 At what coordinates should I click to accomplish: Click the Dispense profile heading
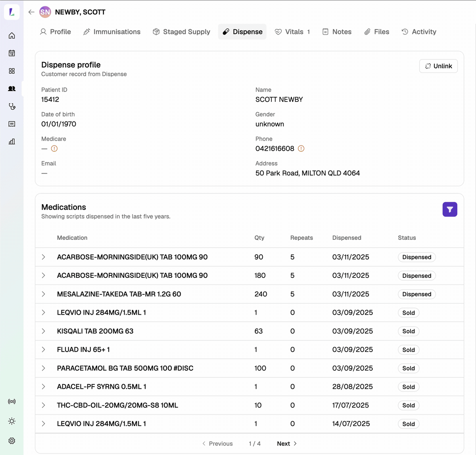[71, 65]
